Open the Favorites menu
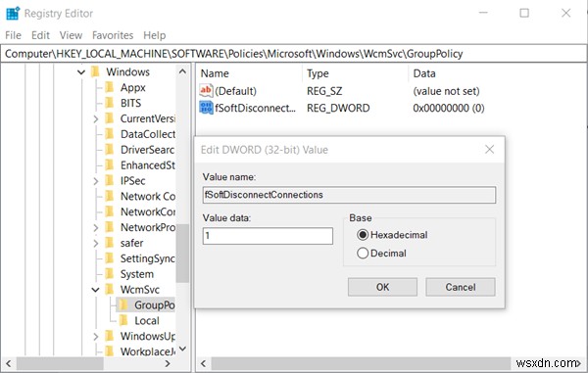The width and height of the screenshot is (588, 373). [113, 35]
